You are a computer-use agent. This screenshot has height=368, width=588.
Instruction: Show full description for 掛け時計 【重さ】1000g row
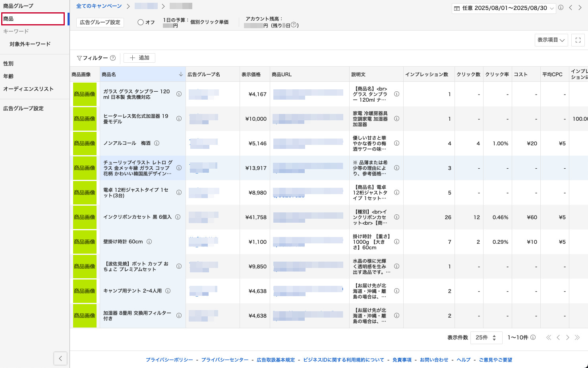[397, 242]
